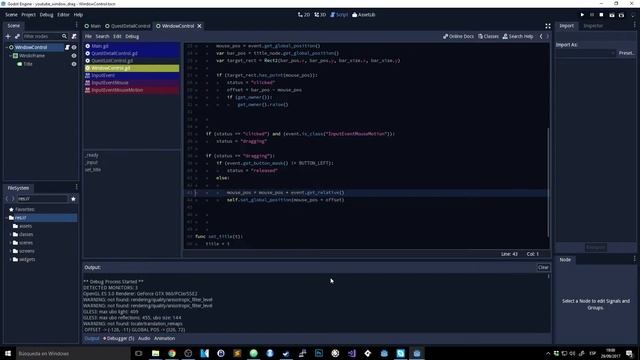Viewport: 640px width, 360px height.
Task: Click Search Help
Action: (518, 36)
